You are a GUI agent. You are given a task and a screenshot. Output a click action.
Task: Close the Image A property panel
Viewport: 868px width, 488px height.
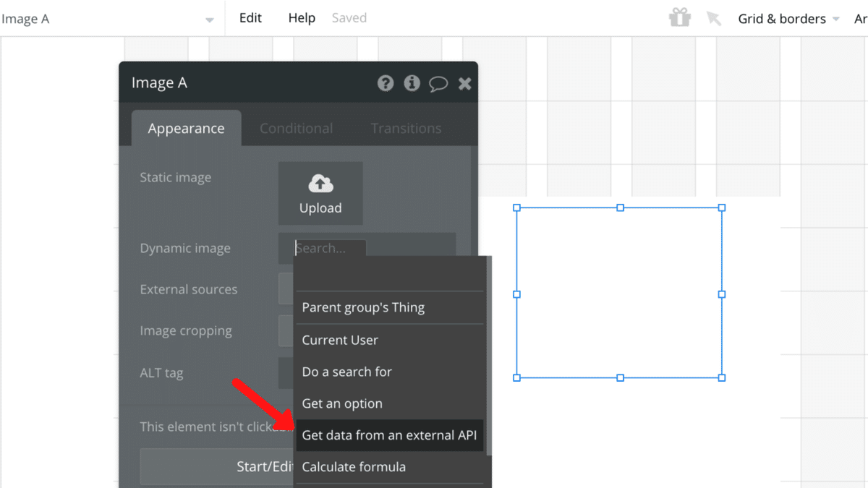[x=465, y=84]
